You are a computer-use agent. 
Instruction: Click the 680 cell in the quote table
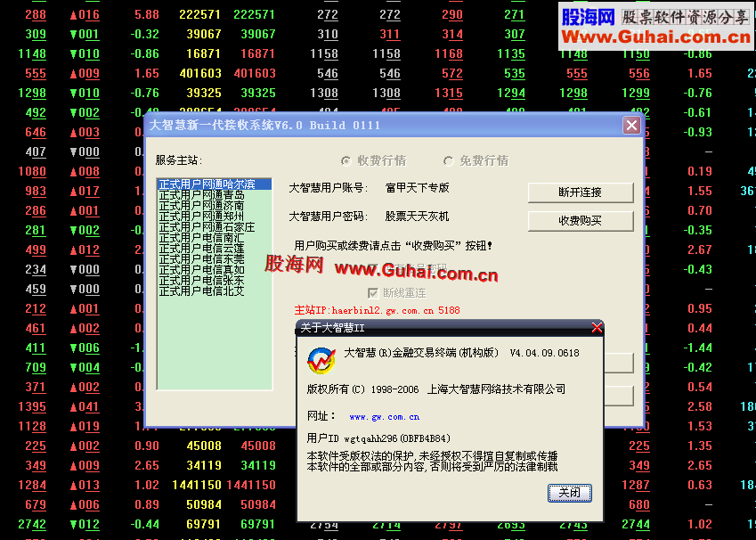pos(639,504)
